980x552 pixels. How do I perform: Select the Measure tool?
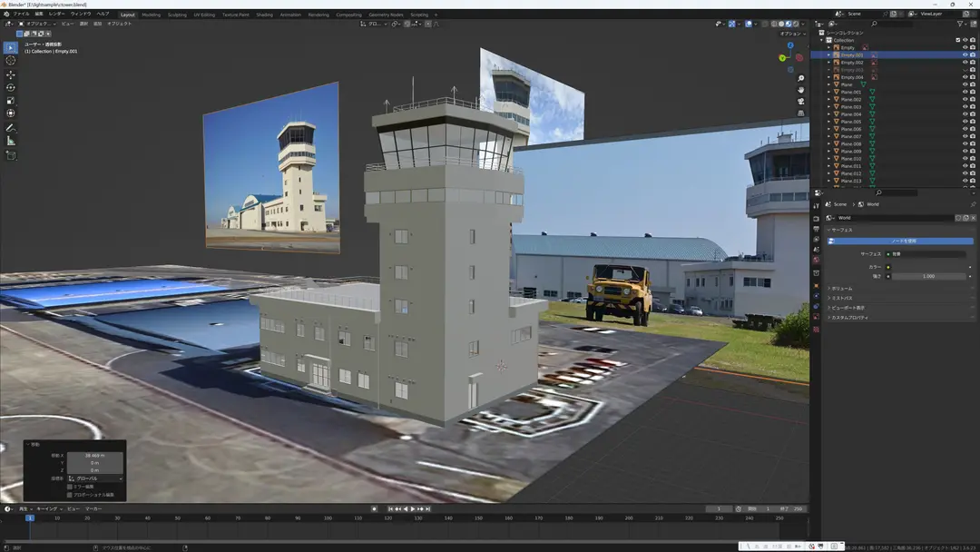point(11,141)
